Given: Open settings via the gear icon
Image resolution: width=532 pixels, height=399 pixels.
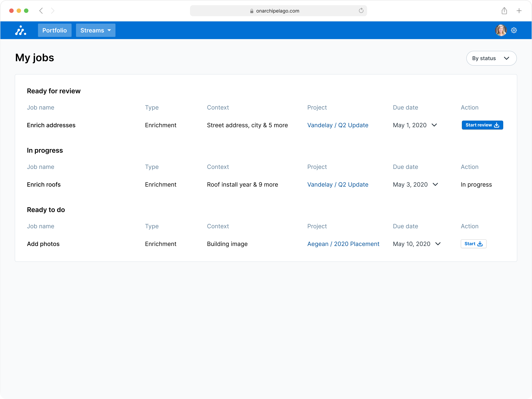Looking at the screenshot, I should point(514,30).
